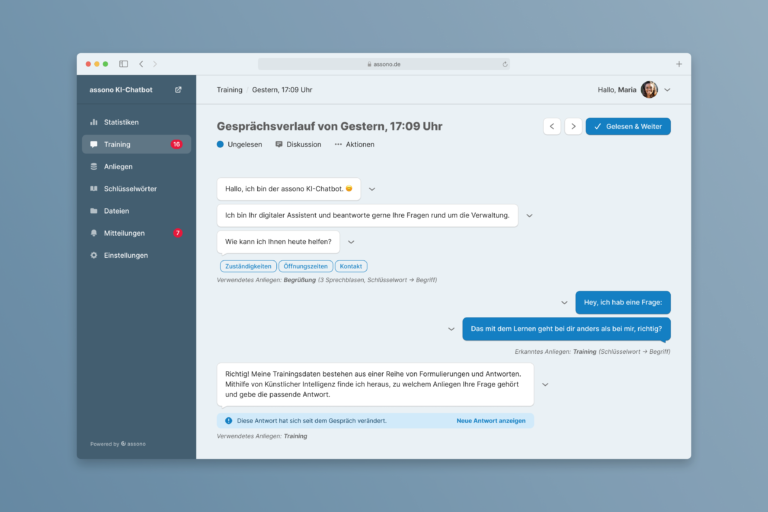768x512 pixels.
Task: Click the Dateien folder icon
Action: pyautogui.click(x=94, y=211)
